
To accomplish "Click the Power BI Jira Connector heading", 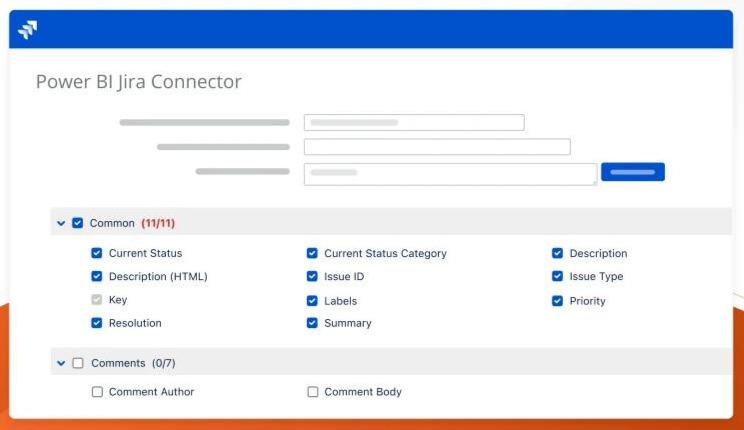I will pos(139,82).
